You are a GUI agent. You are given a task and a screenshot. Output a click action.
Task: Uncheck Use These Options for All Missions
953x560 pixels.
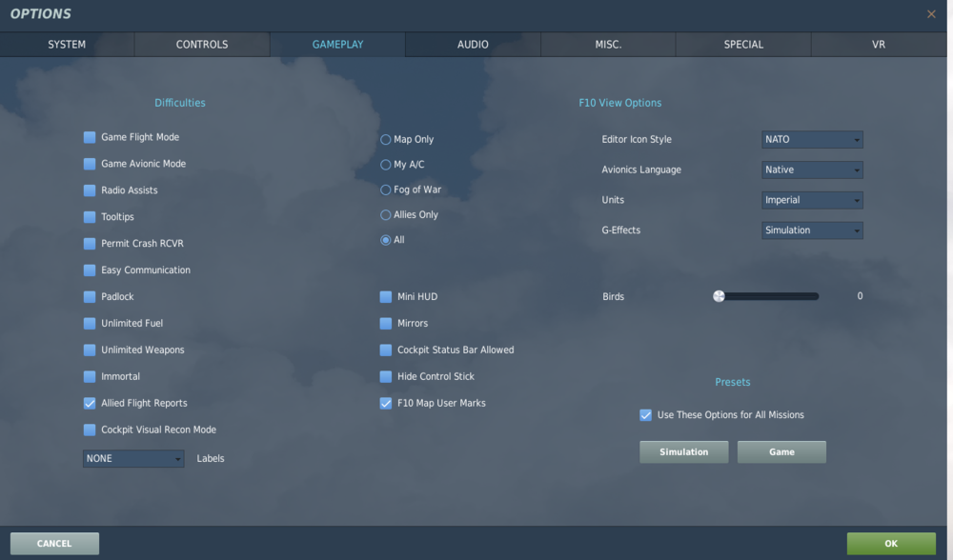[645, 415]
